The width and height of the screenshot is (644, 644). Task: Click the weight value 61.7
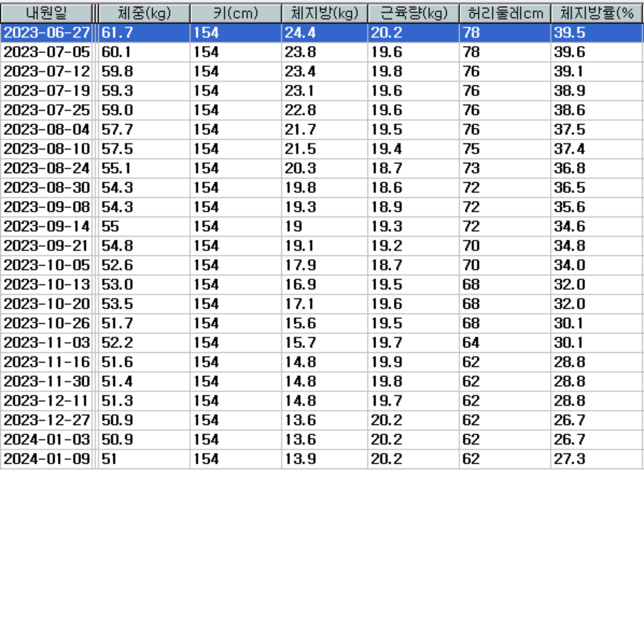117,33
